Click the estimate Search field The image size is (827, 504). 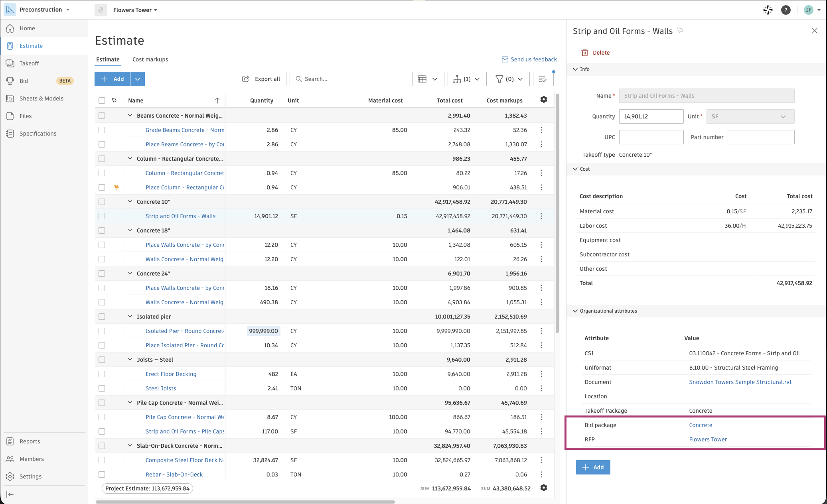349,79
